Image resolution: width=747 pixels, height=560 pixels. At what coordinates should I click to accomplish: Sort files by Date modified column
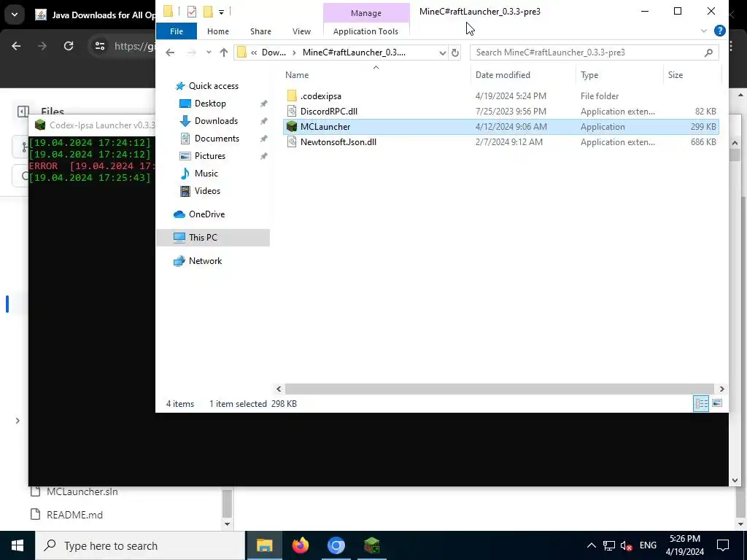click(503, 75)
